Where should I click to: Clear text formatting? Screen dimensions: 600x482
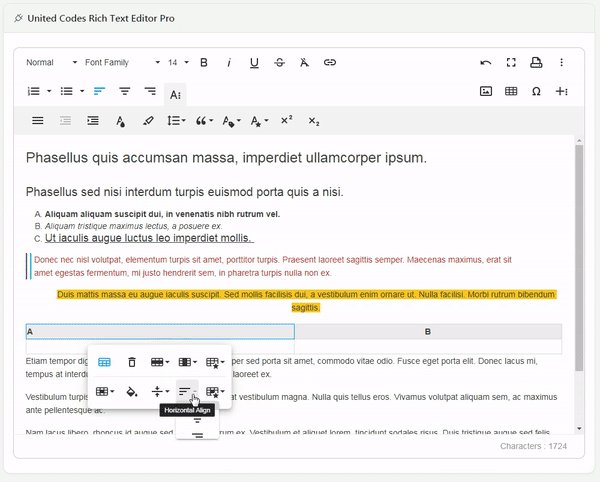click(304, 62)
